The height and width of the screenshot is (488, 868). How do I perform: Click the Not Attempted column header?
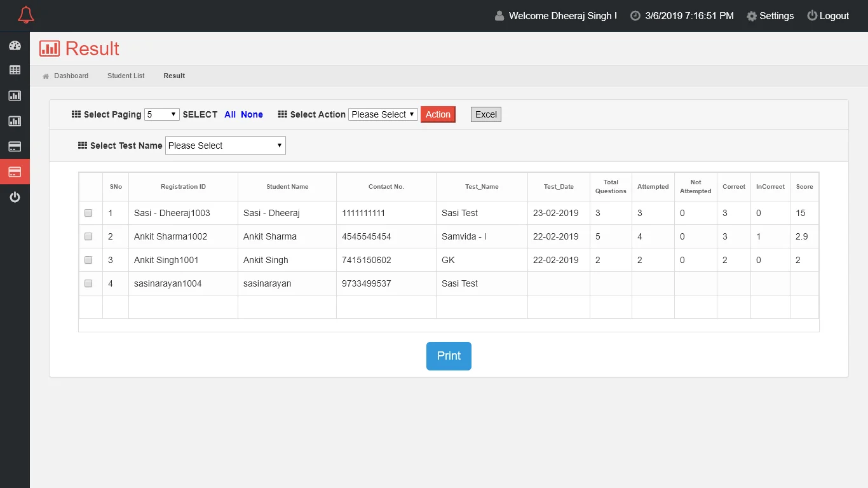696,187
